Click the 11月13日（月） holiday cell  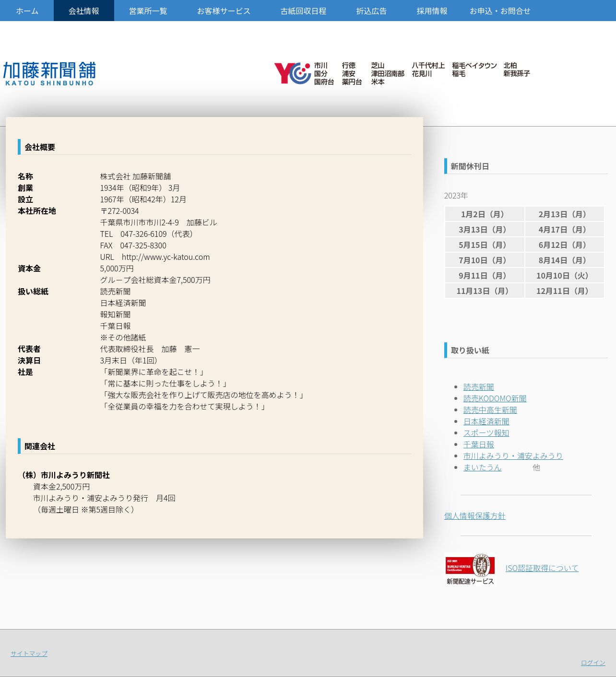tap(485, 291)
